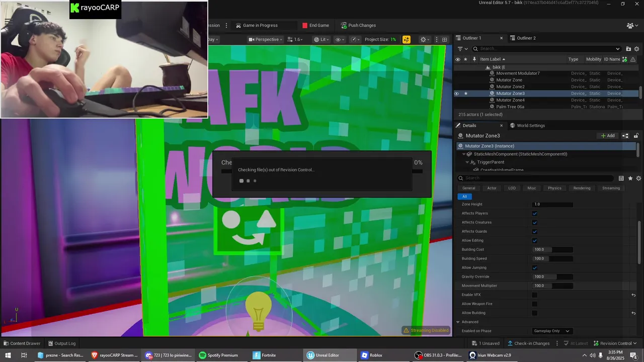Open the viewport settings gear dropdown

click(425, 39)
